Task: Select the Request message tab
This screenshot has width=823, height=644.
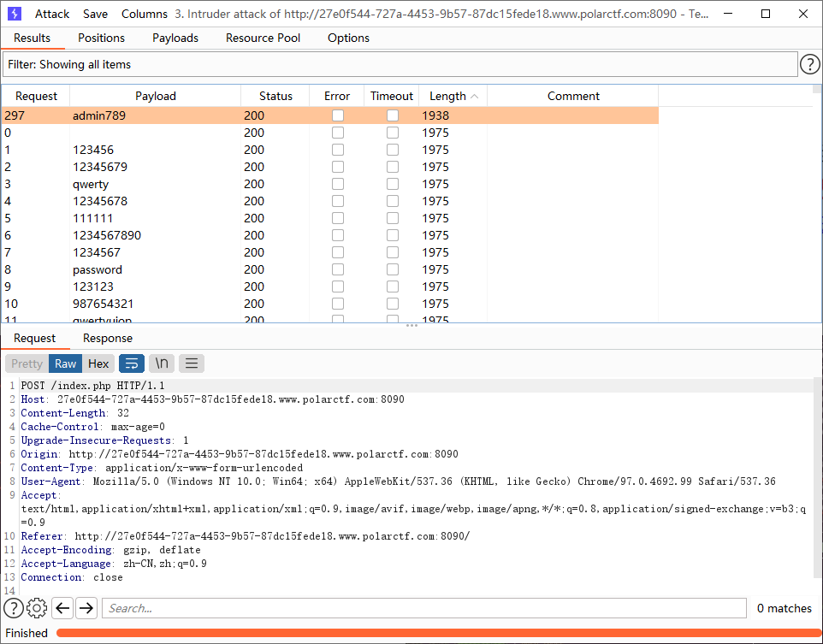Action: pos(34,338)
